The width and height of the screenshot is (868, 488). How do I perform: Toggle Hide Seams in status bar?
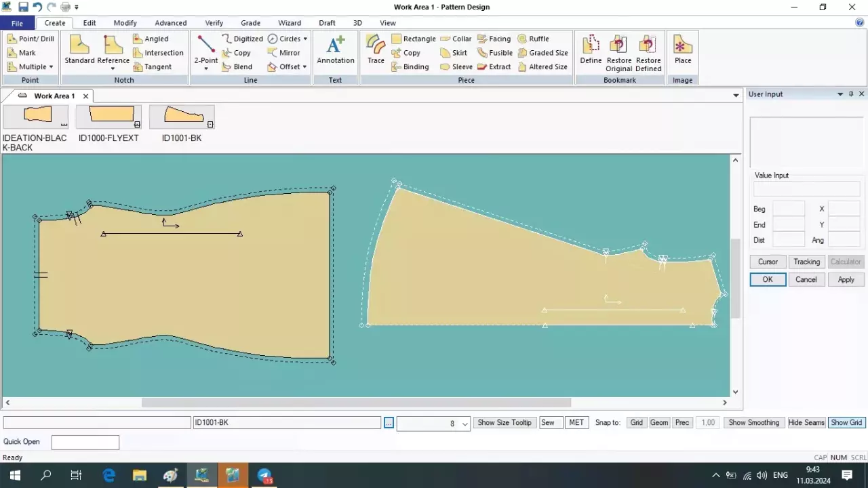pyautogui.click(x=806, y=423)
